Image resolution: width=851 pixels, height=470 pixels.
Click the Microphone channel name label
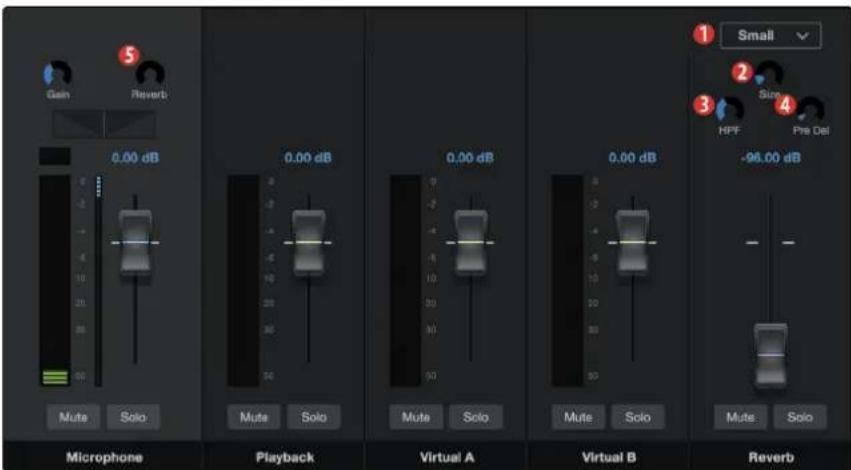tap(104, 457)
